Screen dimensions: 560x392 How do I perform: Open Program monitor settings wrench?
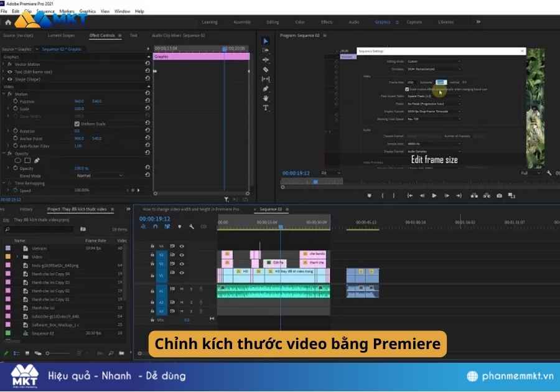point(549,173)
